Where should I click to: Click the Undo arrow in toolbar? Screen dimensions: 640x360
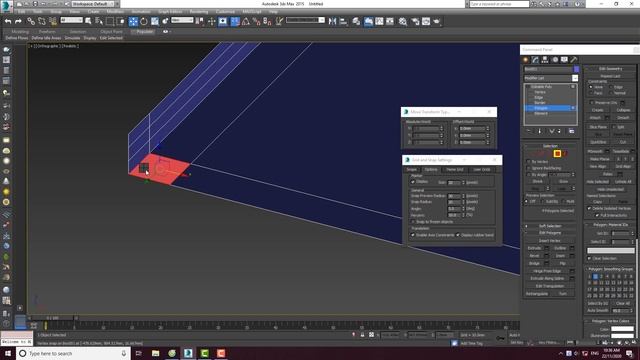(8, 21)
